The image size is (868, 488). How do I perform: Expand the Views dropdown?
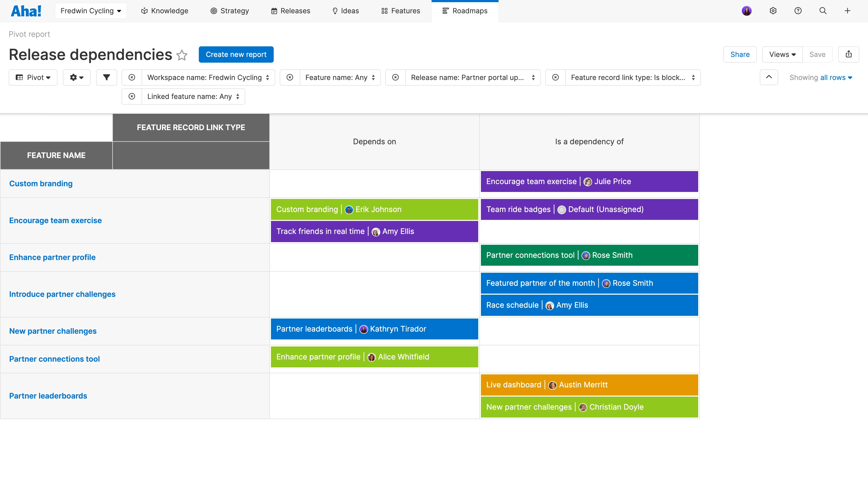[782, 54]
